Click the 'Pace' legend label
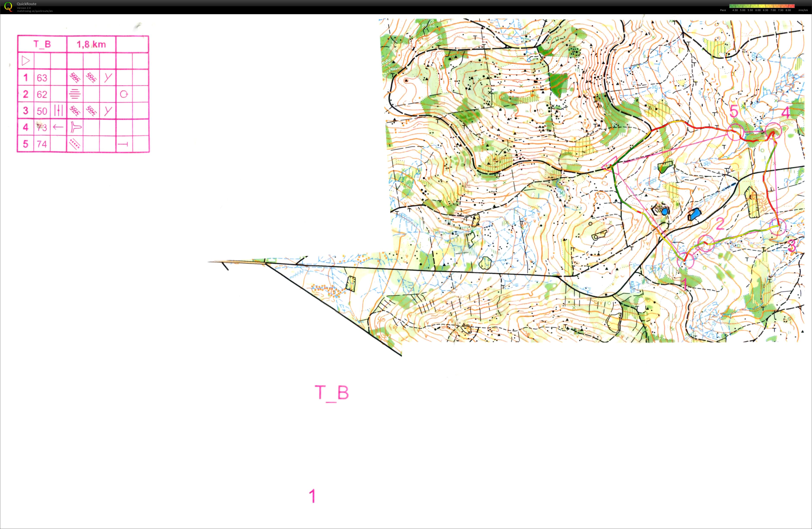This screenshot has height=529, width=812. 723,10
